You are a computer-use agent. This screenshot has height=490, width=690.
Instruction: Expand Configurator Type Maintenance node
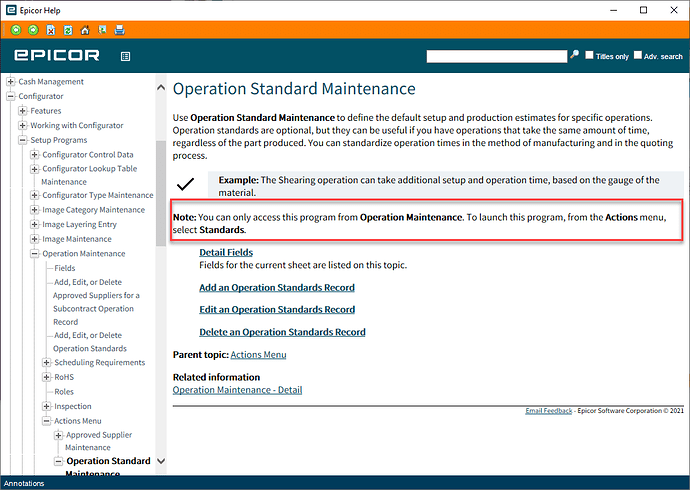click(34, 195)
